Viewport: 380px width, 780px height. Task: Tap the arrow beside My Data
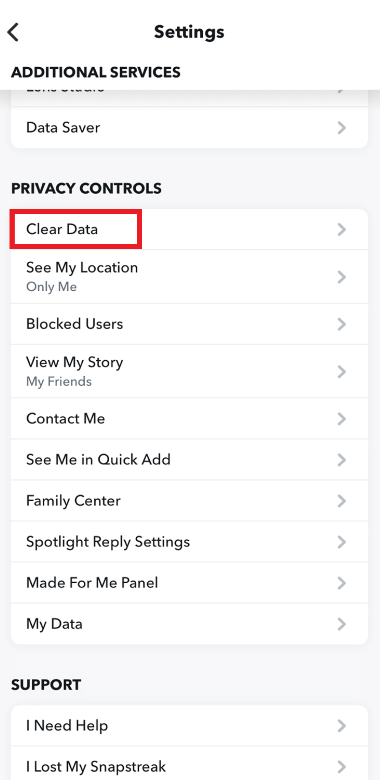pos(342,624)
